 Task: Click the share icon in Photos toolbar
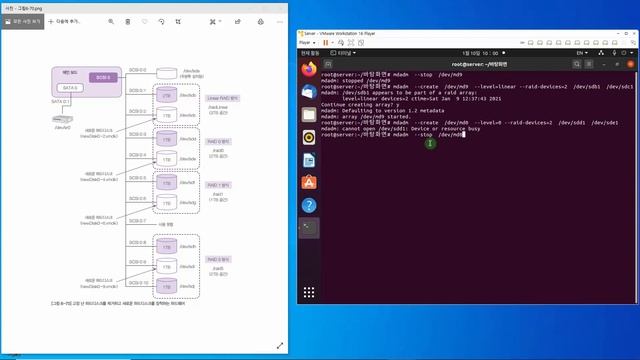pos(238,22)
